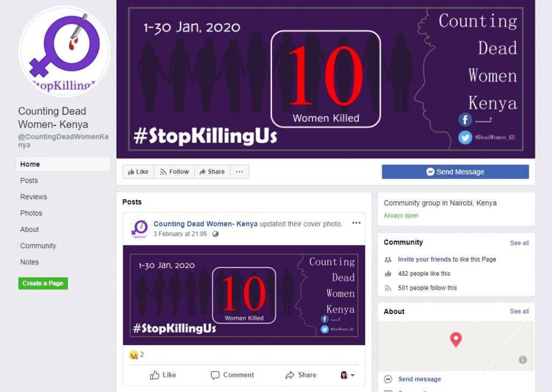Like the cover photo post
552x392 pixels.
[163, 375]
